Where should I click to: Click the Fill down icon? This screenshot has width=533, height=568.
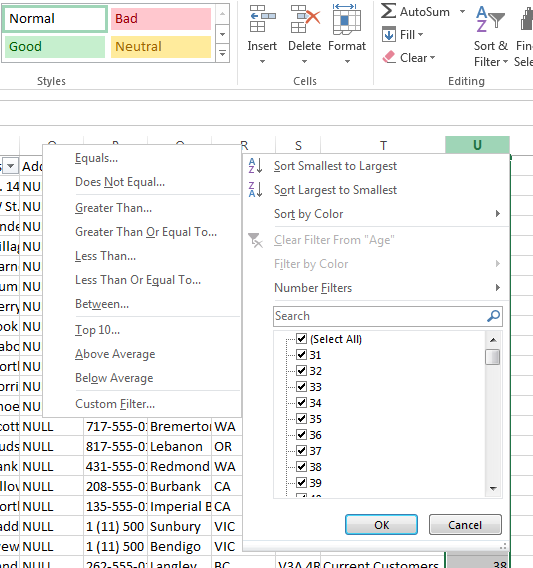click(x=389, y=35)
